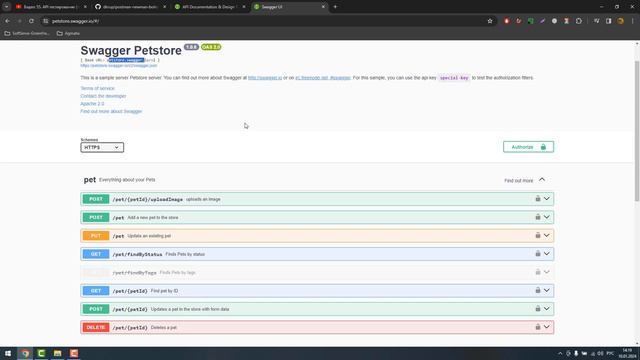640x360 pixels.
Task: Expand POST /pet Add a new pet chevron
Action: [547, 217]
